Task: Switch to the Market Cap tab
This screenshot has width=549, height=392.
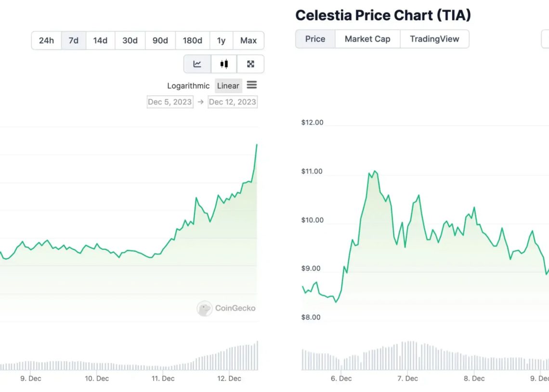Action: click(367, 39)
